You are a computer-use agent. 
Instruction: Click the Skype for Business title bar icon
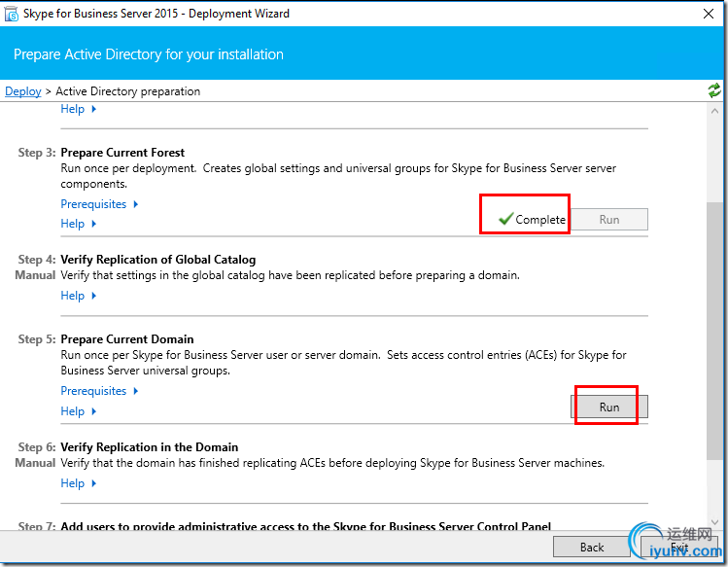pyautogui.click(x=14, y=14)
